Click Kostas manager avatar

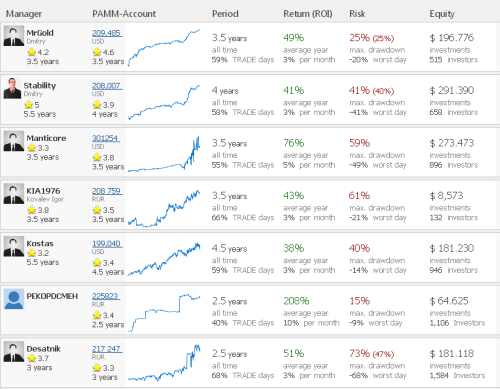click(x=14, y=246)
